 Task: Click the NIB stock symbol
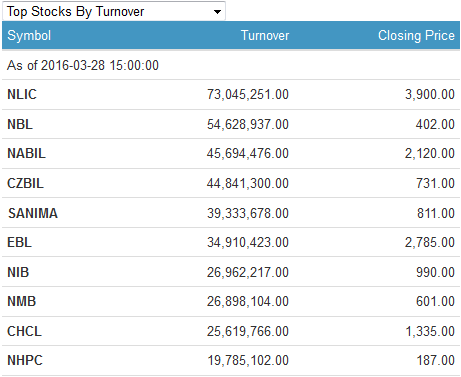tap(18, 272)
